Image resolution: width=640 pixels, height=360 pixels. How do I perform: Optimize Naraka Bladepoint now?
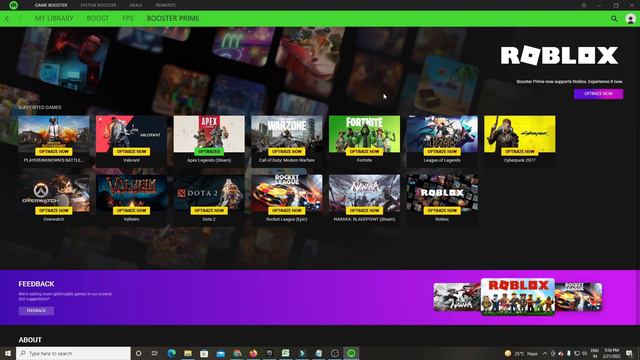(364, 211)
